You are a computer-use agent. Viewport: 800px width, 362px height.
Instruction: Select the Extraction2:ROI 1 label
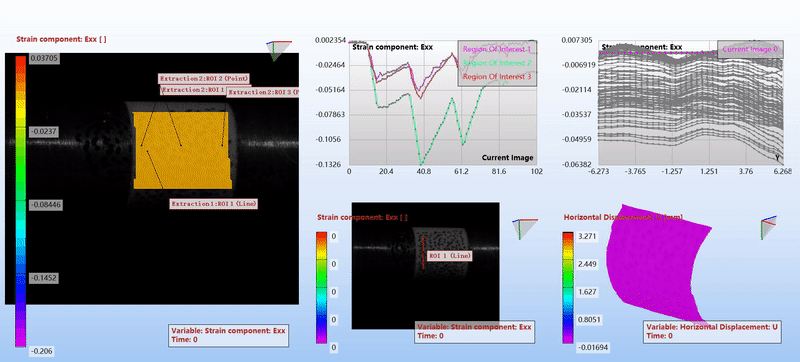pyautogui.click(x=193, y=90)
